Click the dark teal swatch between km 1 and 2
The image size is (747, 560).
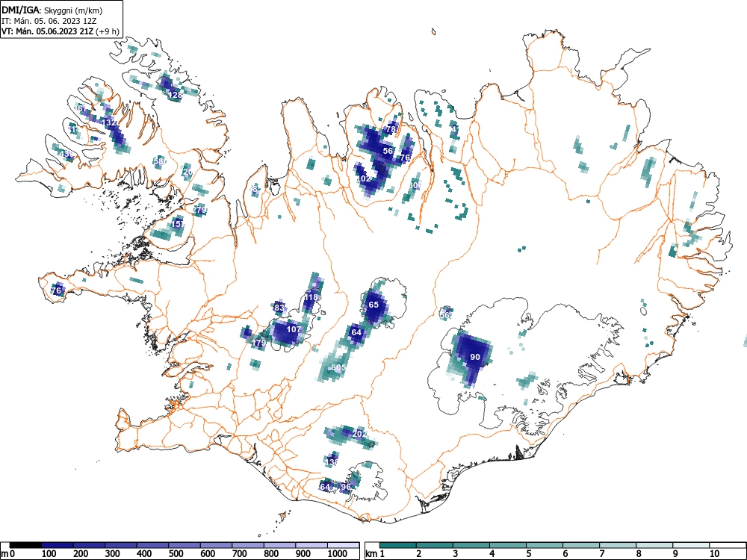point(398,545)
